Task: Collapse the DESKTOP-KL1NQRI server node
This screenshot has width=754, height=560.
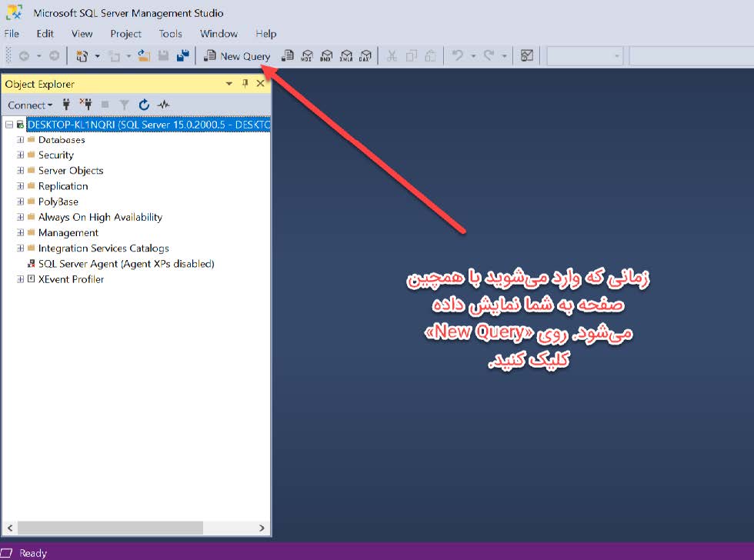Action: point(9,125)
